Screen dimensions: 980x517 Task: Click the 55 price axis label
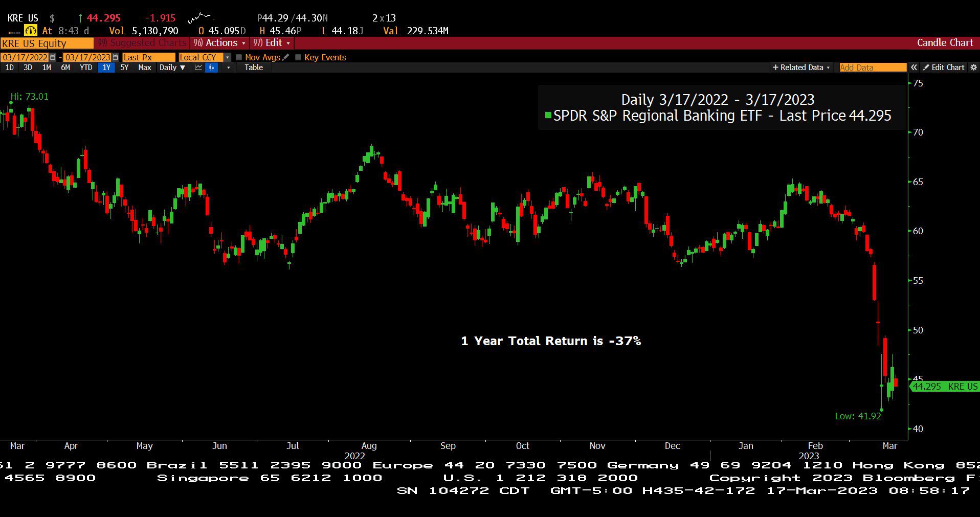click(918, 281)
